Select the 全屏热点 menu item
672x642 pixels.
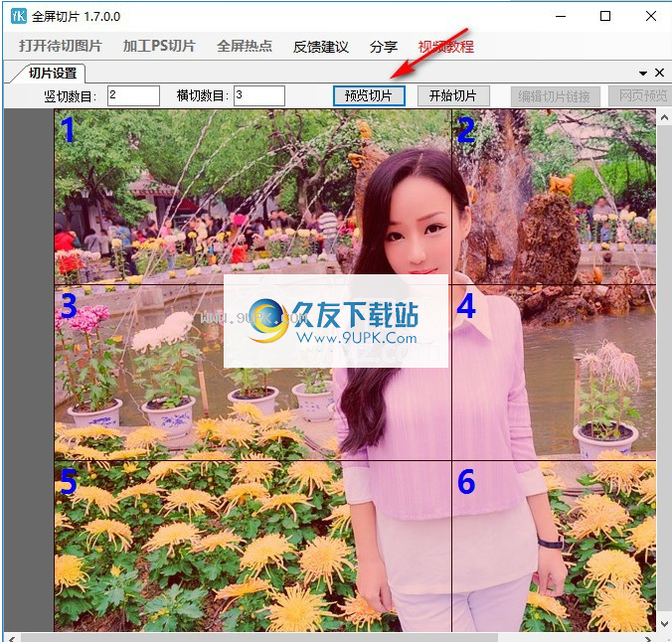click(245, 47)
